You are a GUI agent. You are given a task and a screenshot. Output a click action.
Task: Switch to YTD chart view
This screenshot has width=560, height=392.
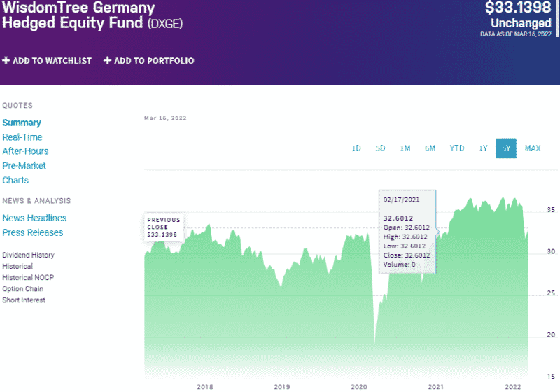[457, 148]
